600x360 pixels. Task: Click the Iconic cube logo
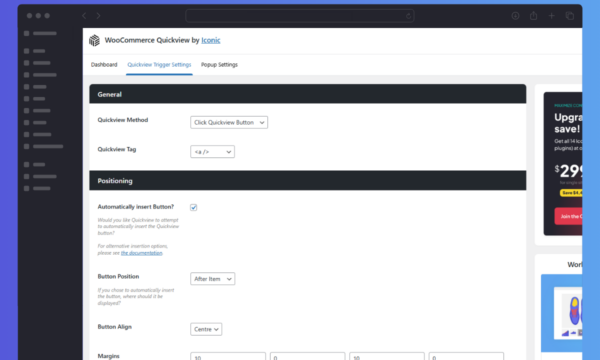[94, 40]
